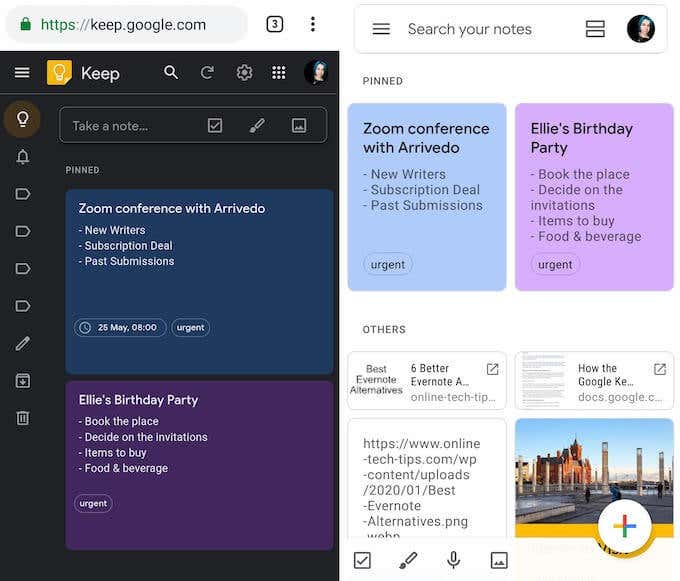Tap the colorful plus new note button
The width and height of the screenshot is (680, 581).
click(x=624, y=526)
